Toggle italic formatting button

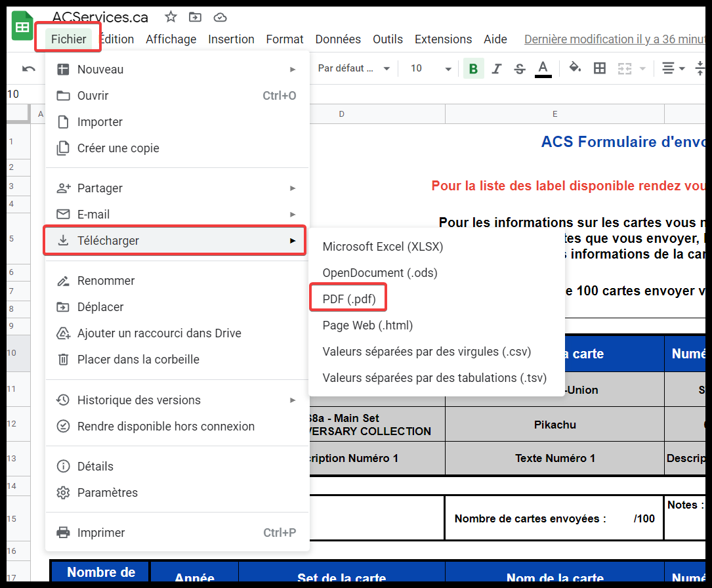[497, 68]
